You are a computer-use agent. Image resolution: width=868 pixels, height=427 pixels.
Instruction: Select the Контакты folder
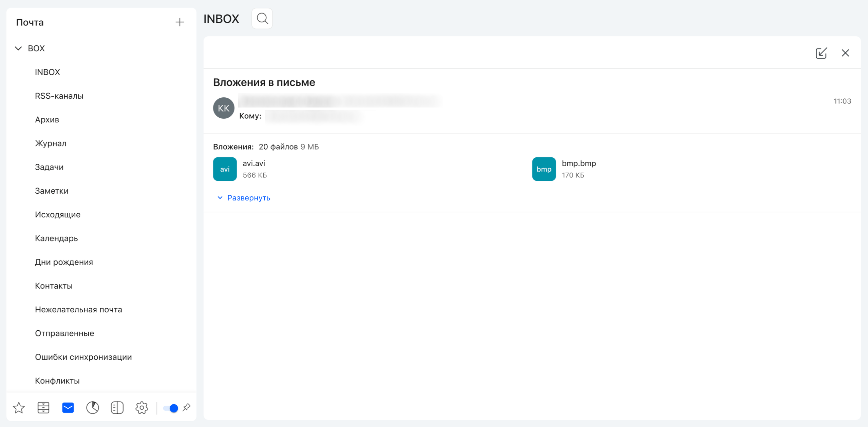tap(54, 286)
